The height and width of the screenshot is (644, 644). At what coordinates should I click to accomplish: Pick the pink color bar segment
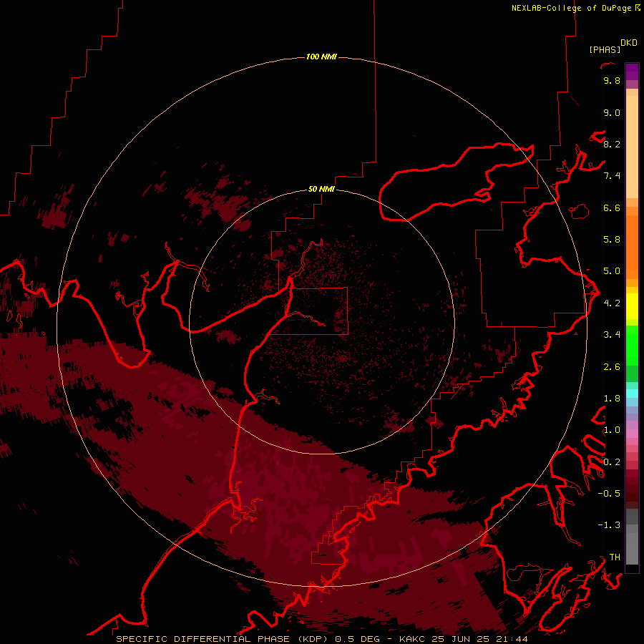pos(632,434)
